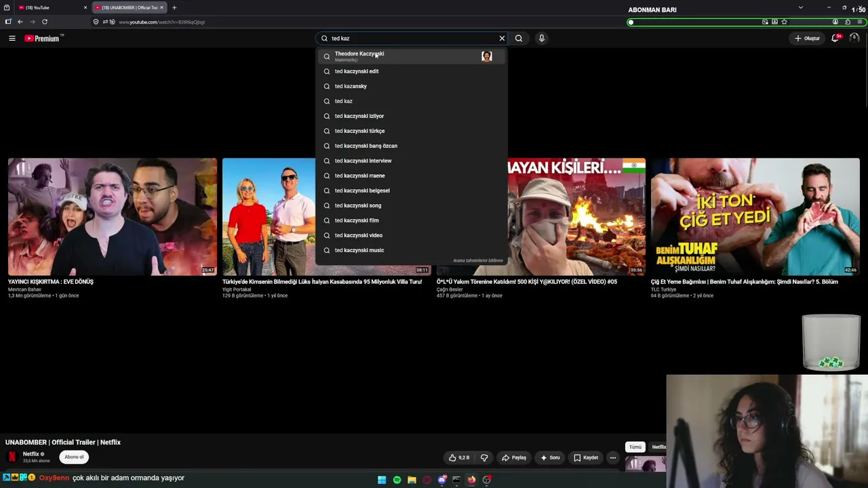Open the Italian villa tour video title
This screenshot has width=868, height=488.
click(x=322, y=281)
